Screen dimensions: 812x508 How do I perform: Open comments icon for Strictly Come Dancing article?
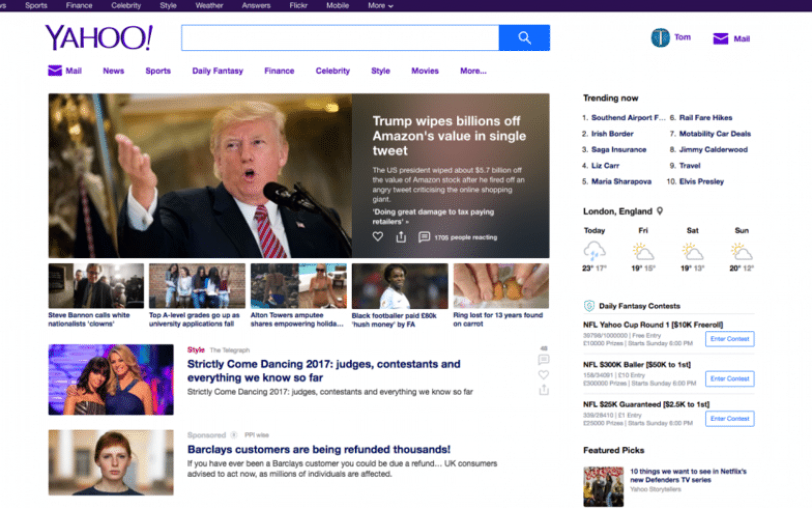pos(544,360)
